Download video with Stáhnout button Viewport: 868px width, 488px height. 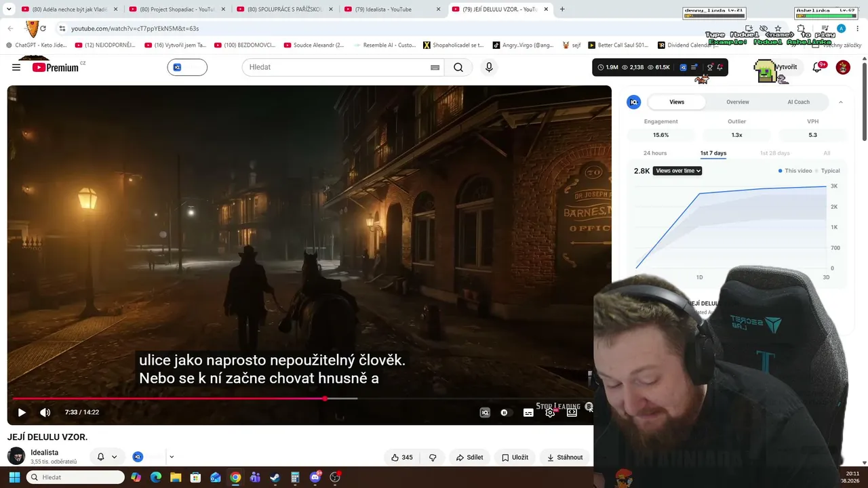564,457
